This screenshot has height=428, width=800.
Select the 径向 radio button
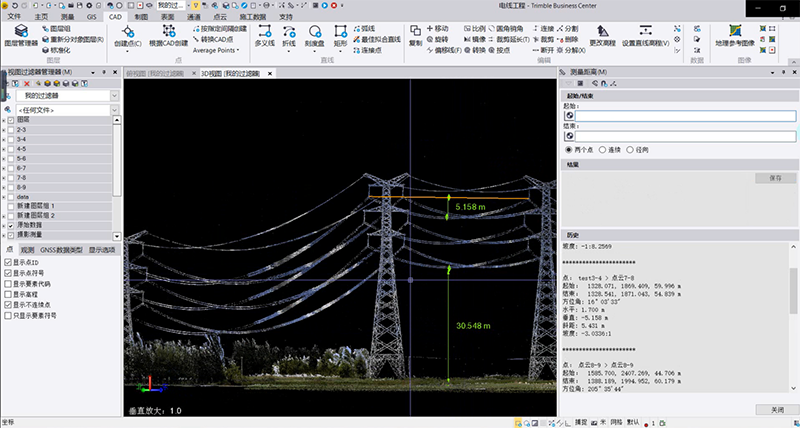coord(630,150)
